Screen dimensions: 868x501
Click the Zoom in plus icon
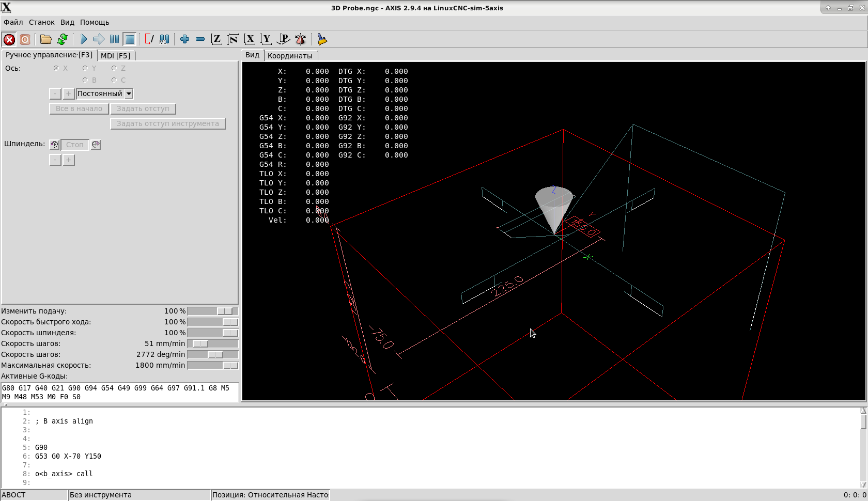pyautogui.click(x=184, y=39)
